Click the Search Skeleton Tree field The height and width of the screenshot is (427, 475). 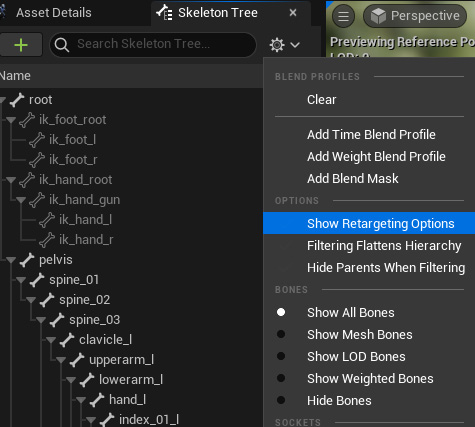click(x=153, y=44)
